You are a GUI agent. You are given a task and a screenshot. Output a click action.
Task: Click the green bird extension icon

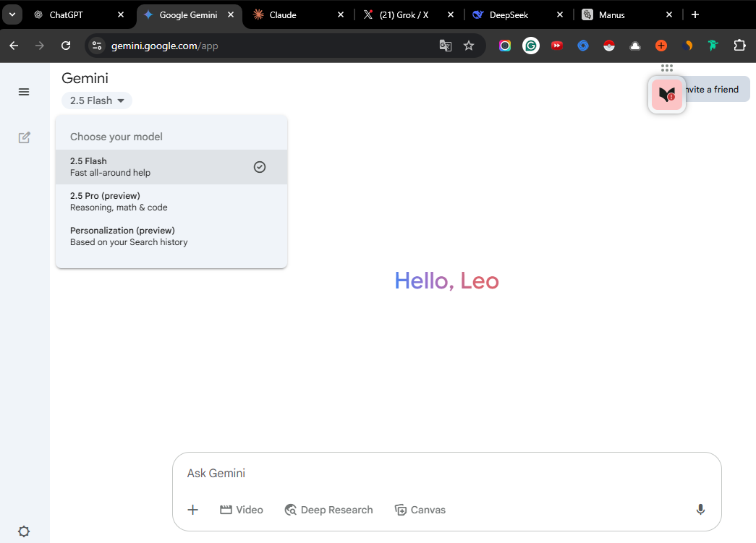tap(713, 46)
